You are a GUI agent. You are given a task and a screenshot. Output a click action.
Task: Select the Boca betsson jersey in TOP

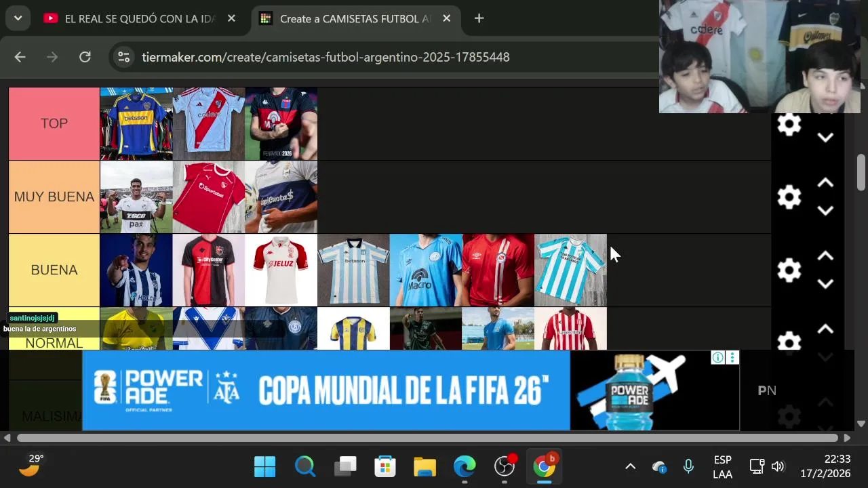tap(136, 123)
